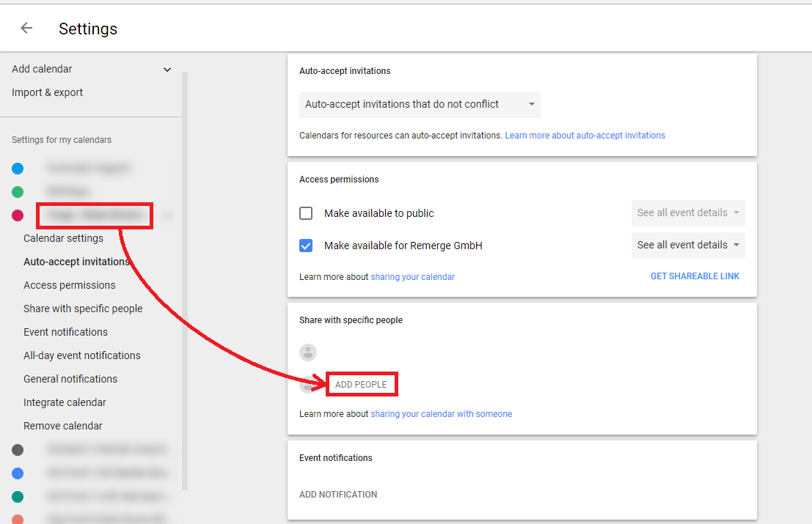Open public See all event details dropdown
This screenshot has width=812, height=524.
coord(687,213)
